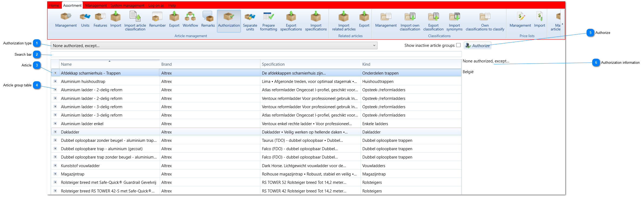
Task: Open the authorization type dropdown
Action: tap(214, 45)
